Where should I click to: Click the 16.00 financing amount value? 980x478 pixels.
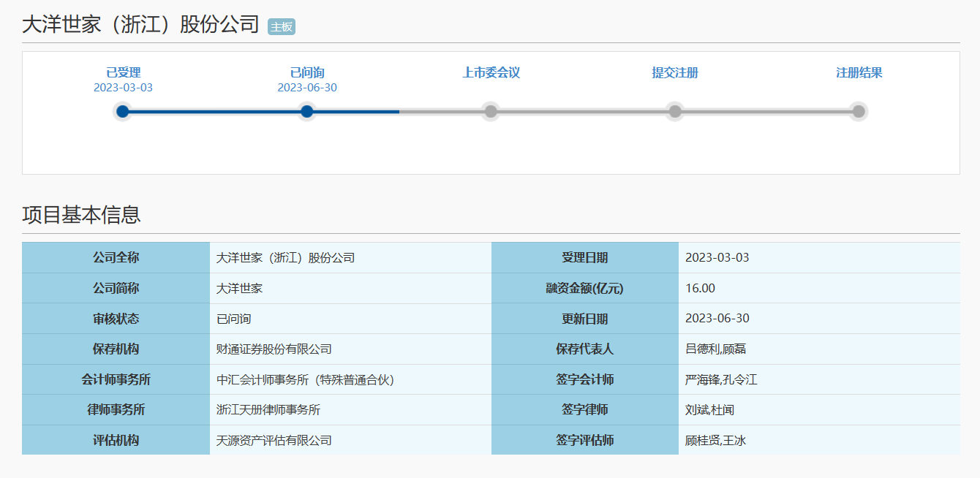pyautogui.click(x=700, y=289)
